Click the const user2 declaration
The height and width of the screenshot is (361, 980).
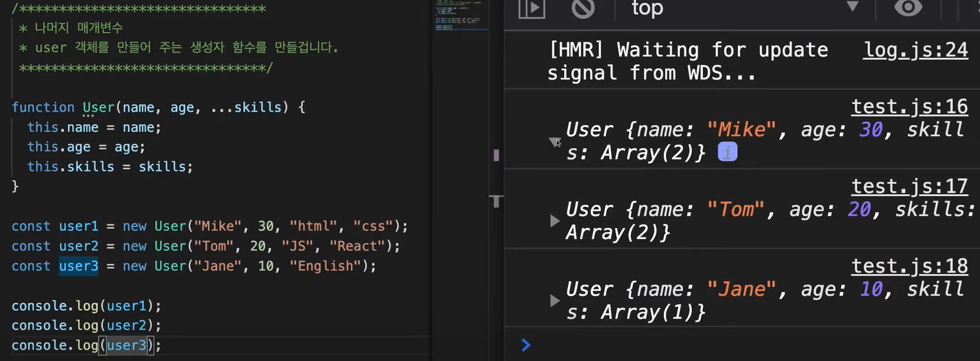pyautogui.click(x=206, y=246)
